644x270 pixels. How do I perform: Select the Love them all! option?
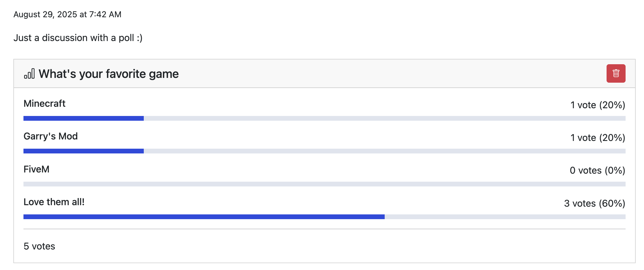tap(54, 202)
